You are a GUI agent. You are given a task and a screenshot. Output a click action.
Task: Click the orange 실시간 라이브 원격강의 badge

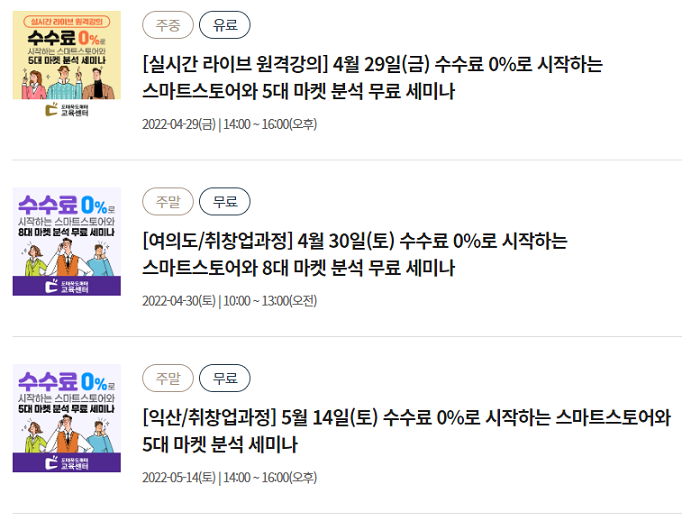67,21
